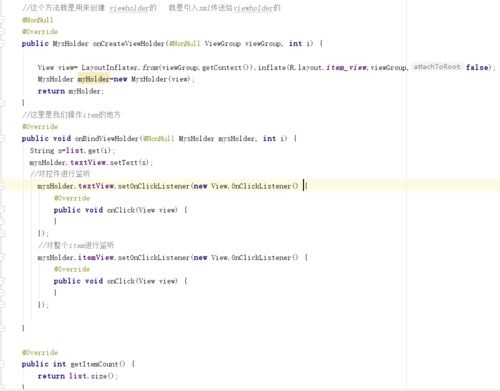Click the String s=list.get(i) line
The height and width of the screenshot is (391, 500).
click(x=72, y=151)
